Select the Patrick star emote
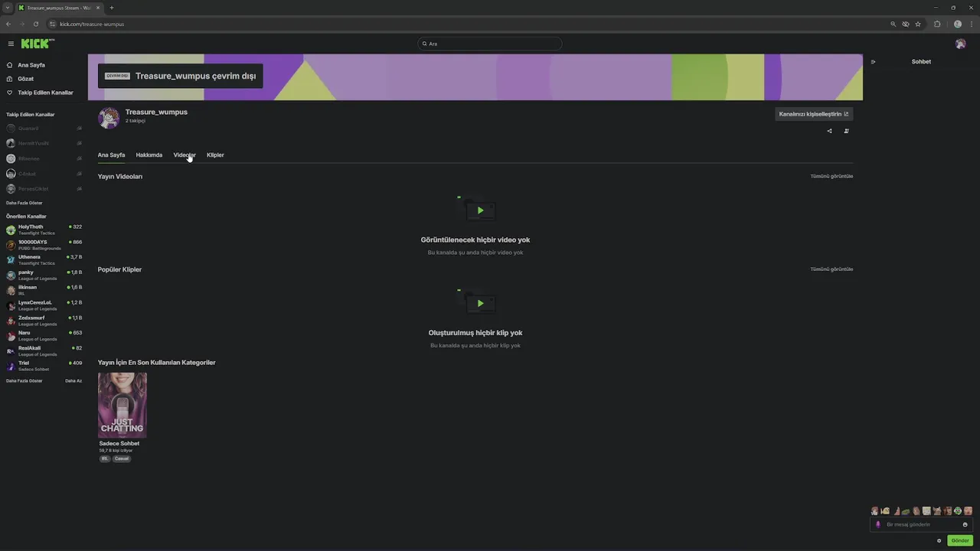 [897, 511]
